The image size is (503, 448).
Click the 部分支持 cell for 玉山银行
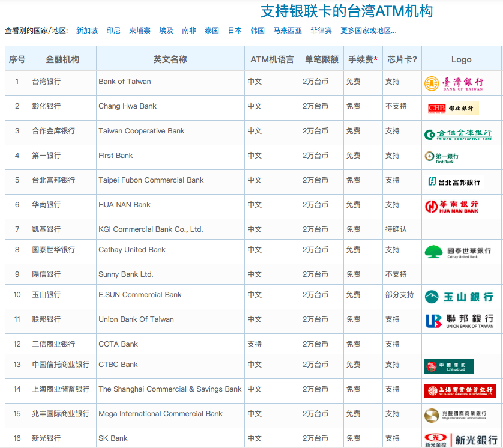click(399, 295)
